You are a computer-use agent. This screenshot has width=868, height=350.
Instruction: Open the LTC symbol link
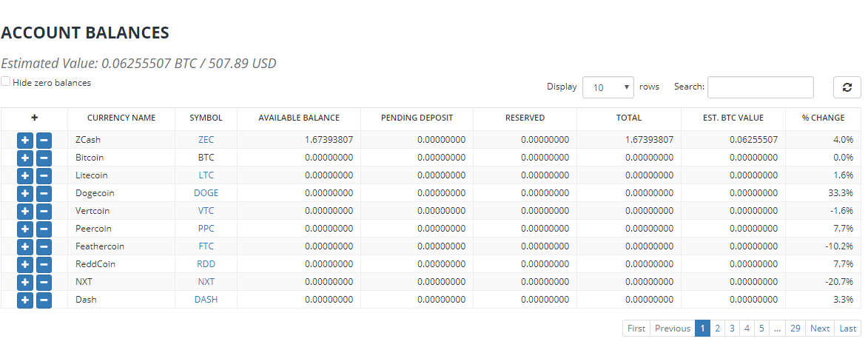click(x=206, y=175)
